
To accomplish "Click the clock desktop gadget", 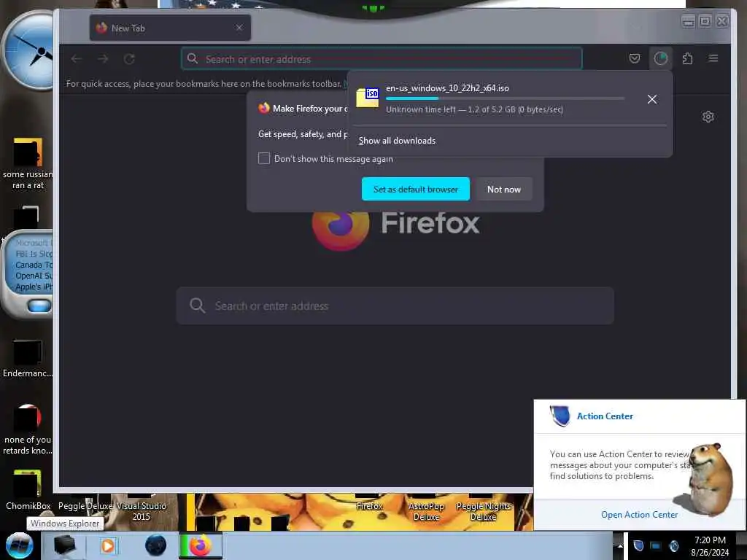I will pyautogui.click(x=28, y=51).
